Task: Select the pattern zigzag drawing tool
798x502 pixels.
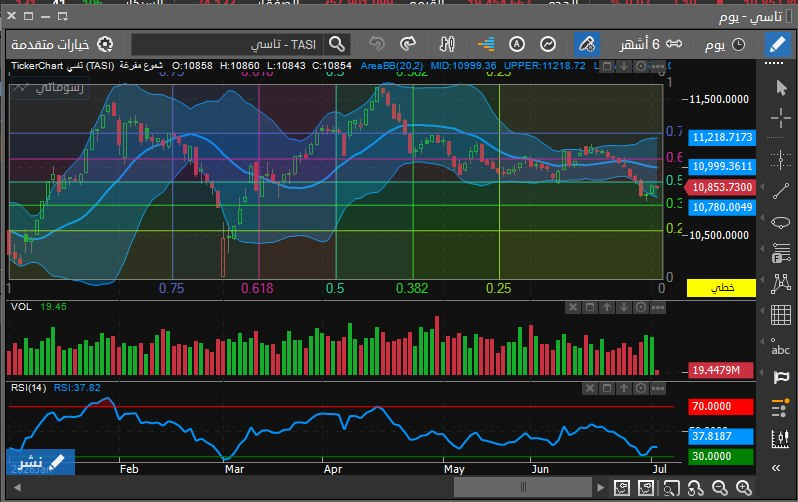Action: pos(781,284)
